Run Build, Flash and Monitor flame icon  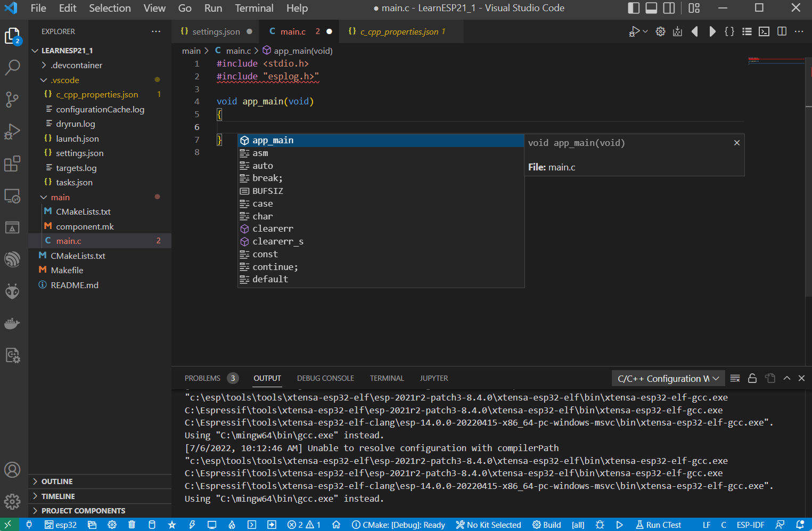232,525
